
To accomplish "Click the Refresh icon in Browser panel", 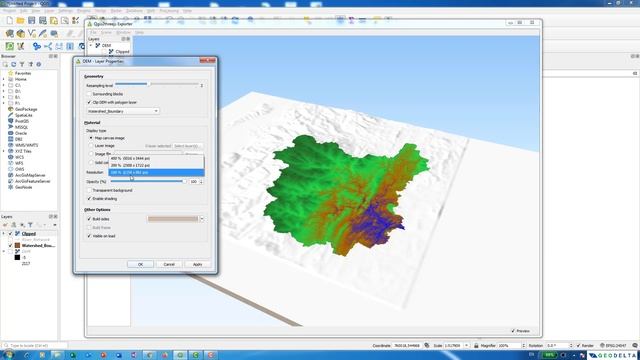I will coord(13,64).
